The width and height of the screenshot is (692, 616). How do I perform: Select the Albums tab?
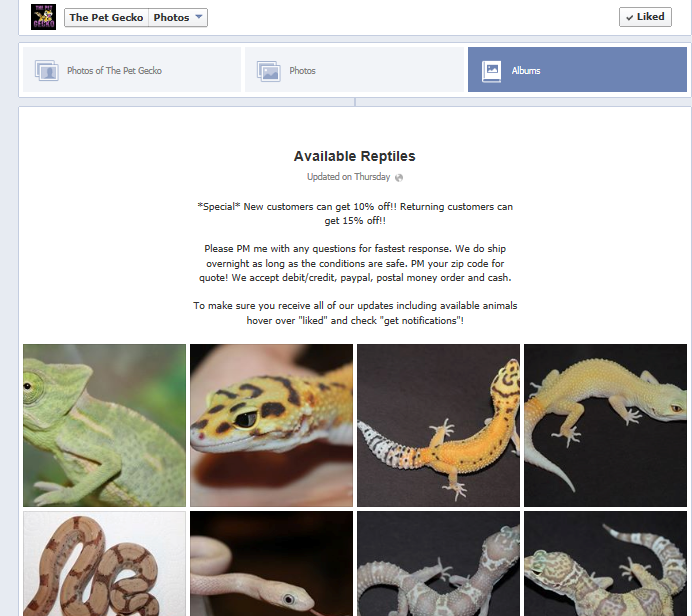577,70
